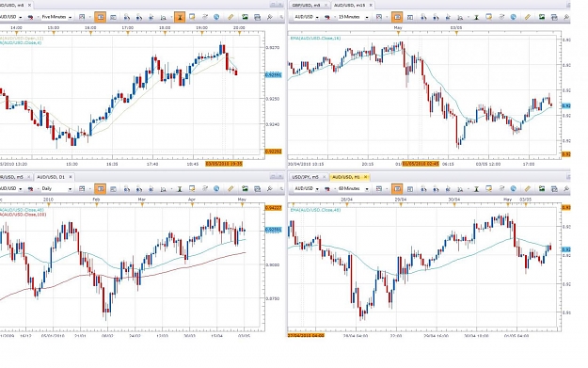Screen dimensions: 588x368
Task: Click the yellow note icon in the 15 Minutes chart toolbar
Action: (489, 17)
